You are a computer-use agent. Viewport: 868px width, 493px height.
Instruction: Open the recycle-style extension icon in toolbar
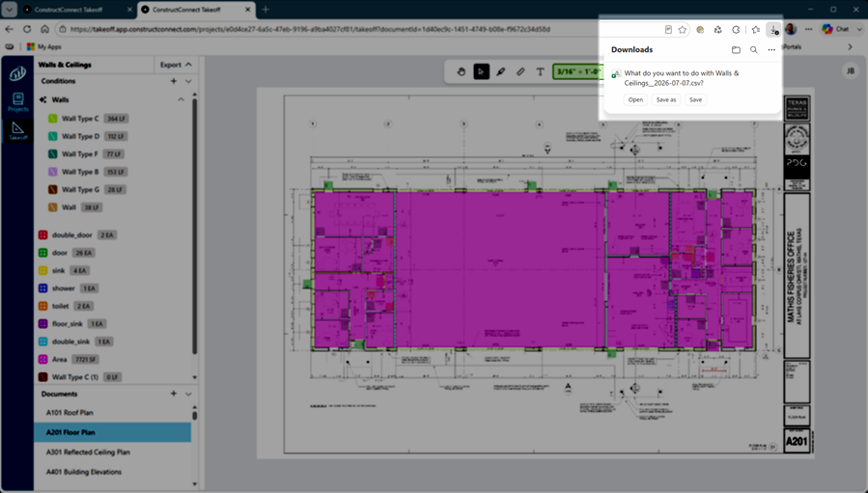click(x=718, y=30)
